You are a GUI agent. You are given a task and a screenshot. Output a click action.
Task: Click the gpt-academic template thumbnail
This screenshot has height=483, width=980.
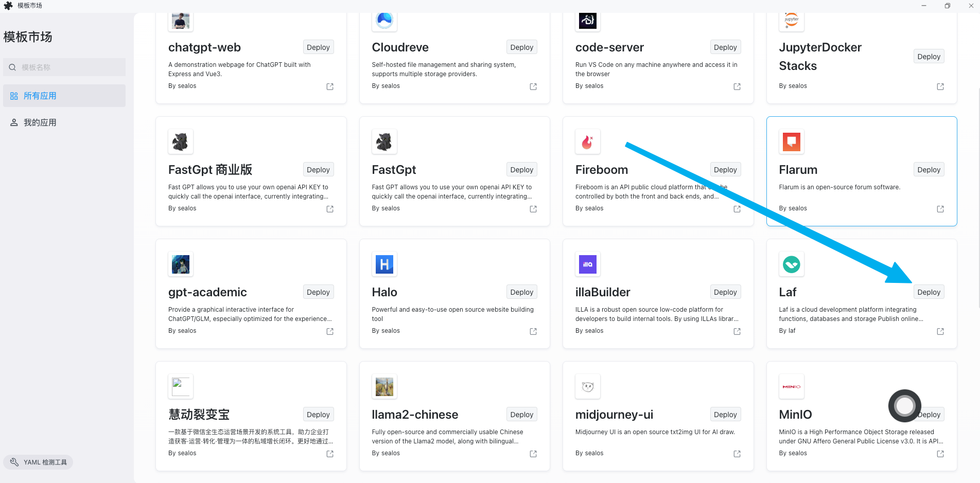point(180,264)
